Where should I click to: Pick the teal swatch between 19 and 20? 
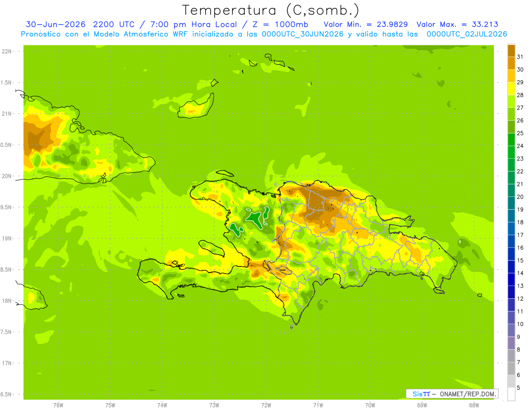[x=511, y=203]
